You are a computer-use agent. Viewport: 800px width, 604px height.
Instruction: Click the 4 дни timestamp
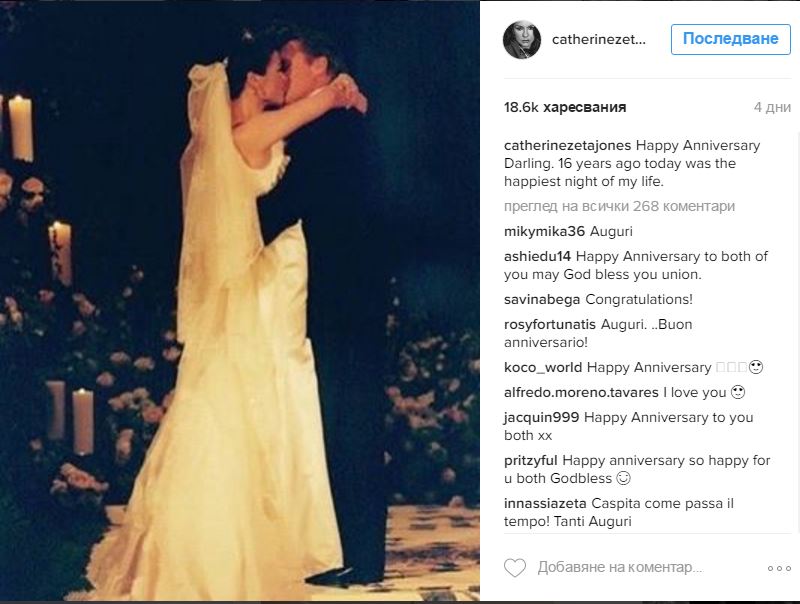click(x=772, y=107)
